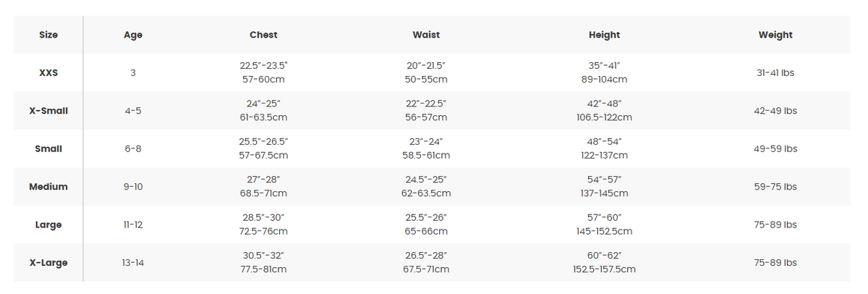Click the Small size row label
The height and width of the screenshot is (294, 868).
tap(48, 148)
